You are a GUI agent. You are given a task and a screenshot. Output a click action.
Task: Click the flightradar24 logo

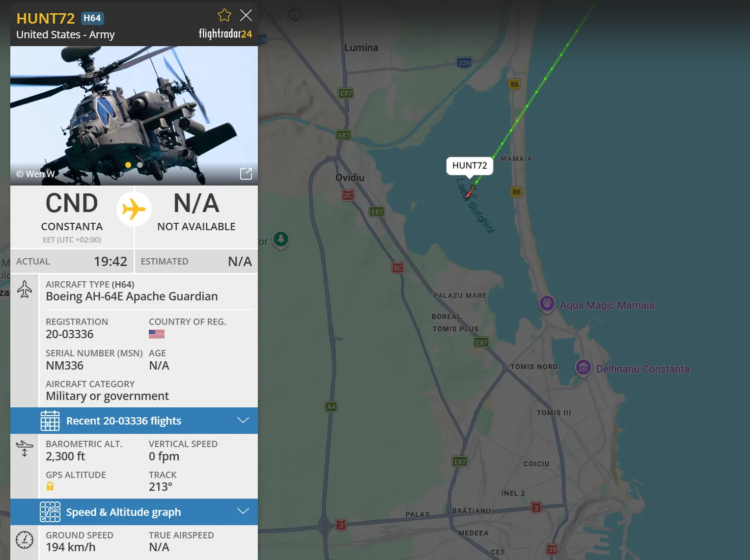tap(225, 34)
